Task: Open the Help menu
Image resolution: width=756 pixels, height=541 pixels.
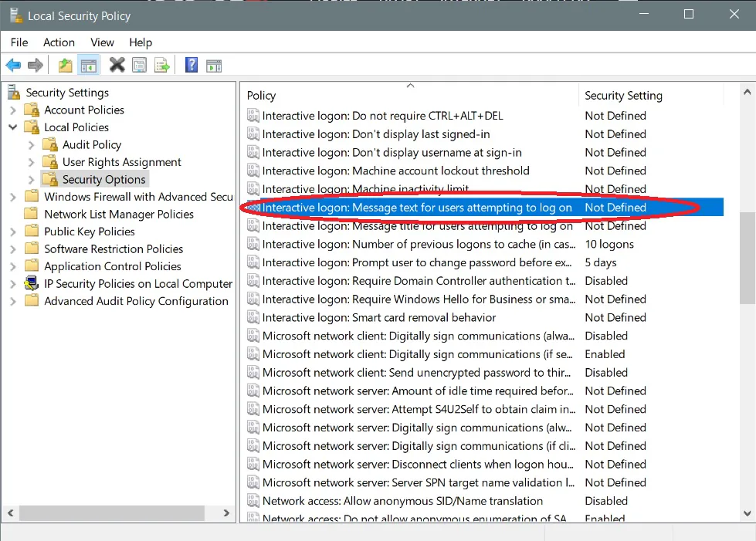Action: [141, 42]
